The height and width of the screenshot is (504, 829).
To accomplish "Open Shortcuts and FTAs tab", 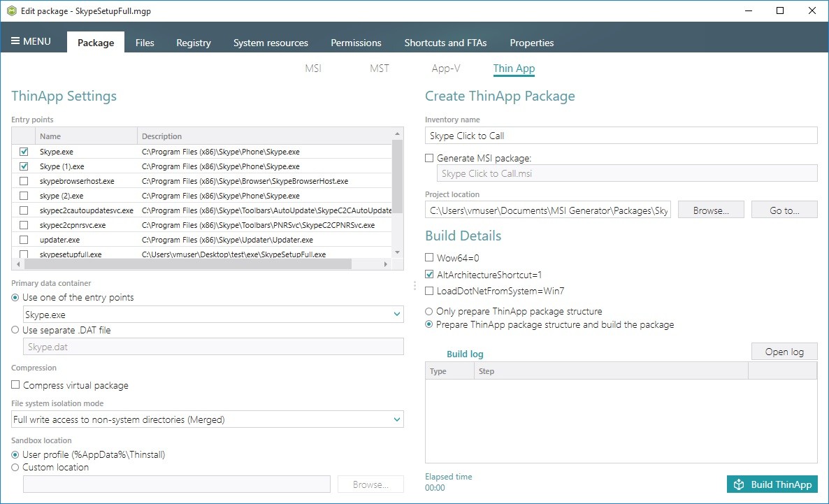I will pyautogui.click(x=445, y=43).
